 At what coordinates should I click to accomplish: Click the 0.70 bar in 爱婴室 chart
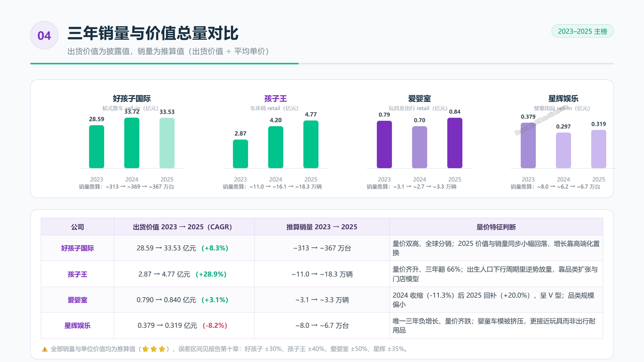pyautogui.click(x=420, y=147)
